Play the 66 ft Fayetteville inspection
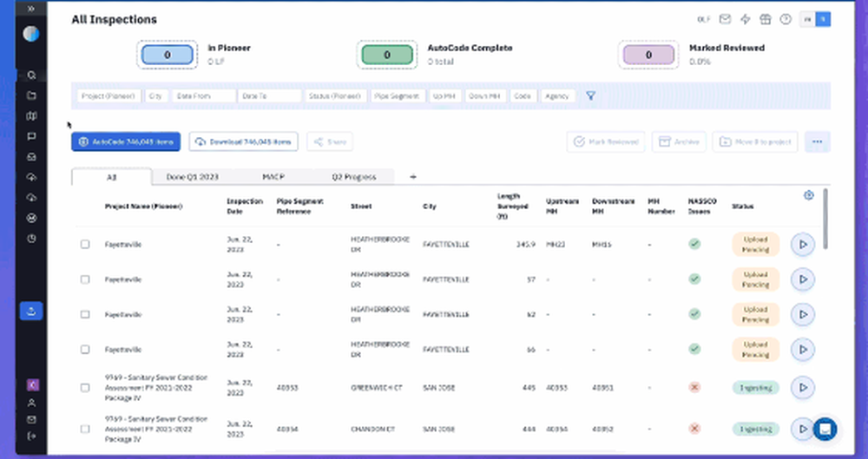The height and width of the screenshot is (459, 868). click(x=803, y=350)
